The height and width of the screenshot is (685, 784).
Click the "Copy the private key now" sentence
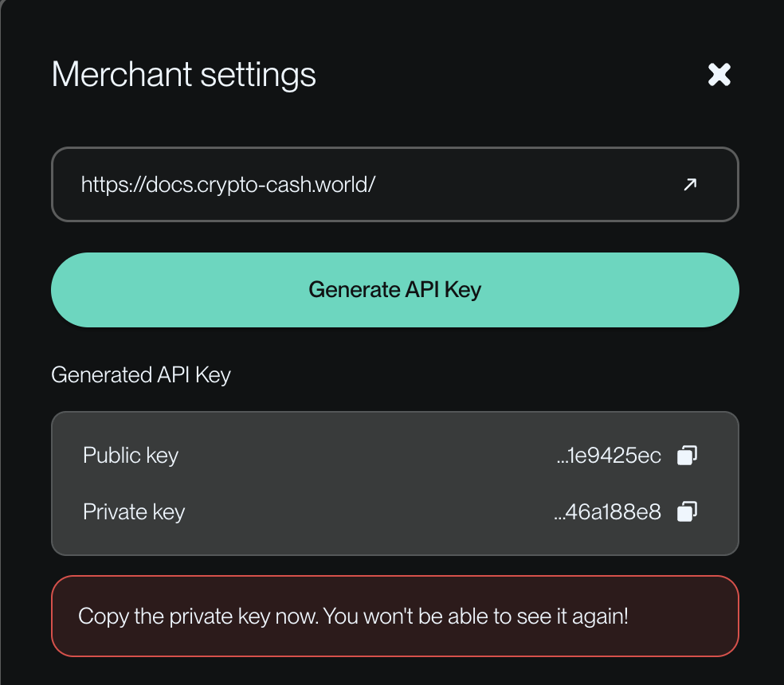point(198,616)
